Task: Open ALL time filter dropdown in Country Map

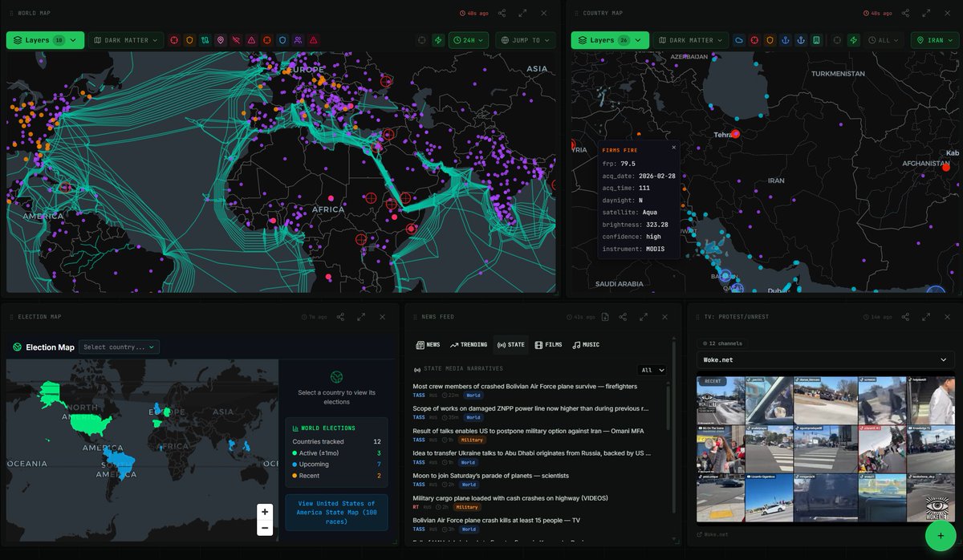Action: tap(884, 40)
